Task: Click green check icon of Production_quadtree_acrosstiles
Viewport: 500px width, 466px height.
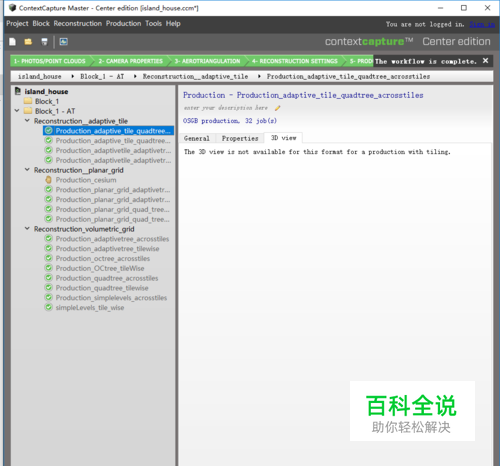Action: coord(49,278)
